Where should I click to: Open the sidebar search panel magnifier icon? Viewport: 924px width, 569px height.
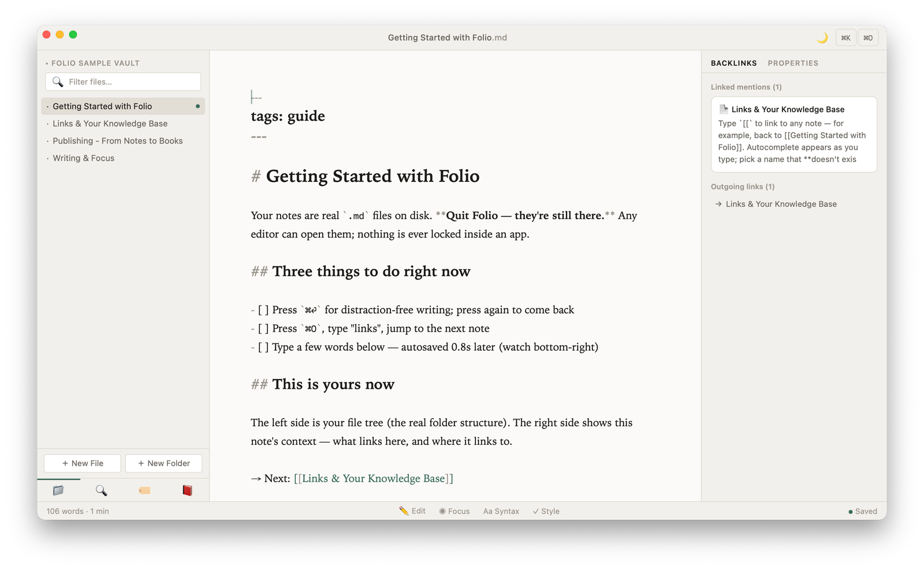click(x=101, y=490)
